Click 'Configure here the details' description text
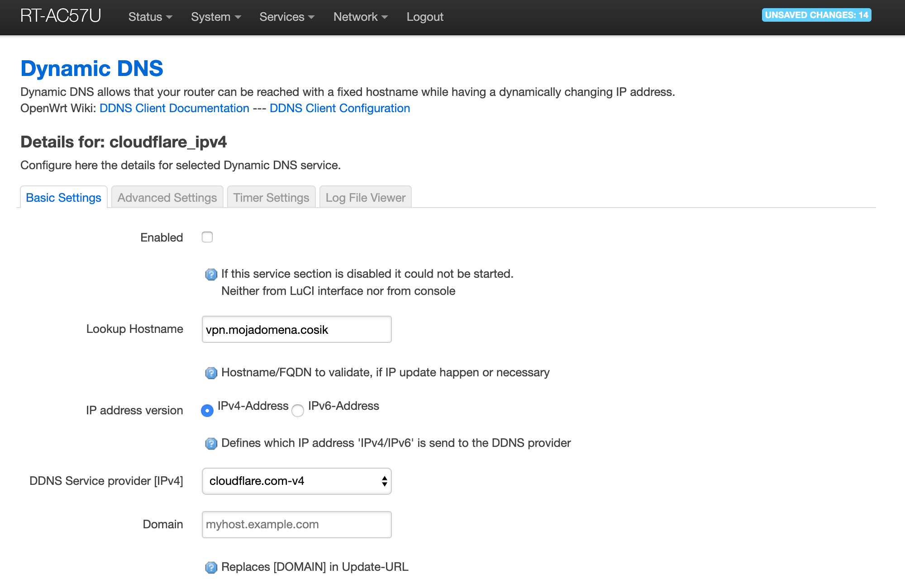The width and height of the screenshot is (905, 588). (181, 165)
